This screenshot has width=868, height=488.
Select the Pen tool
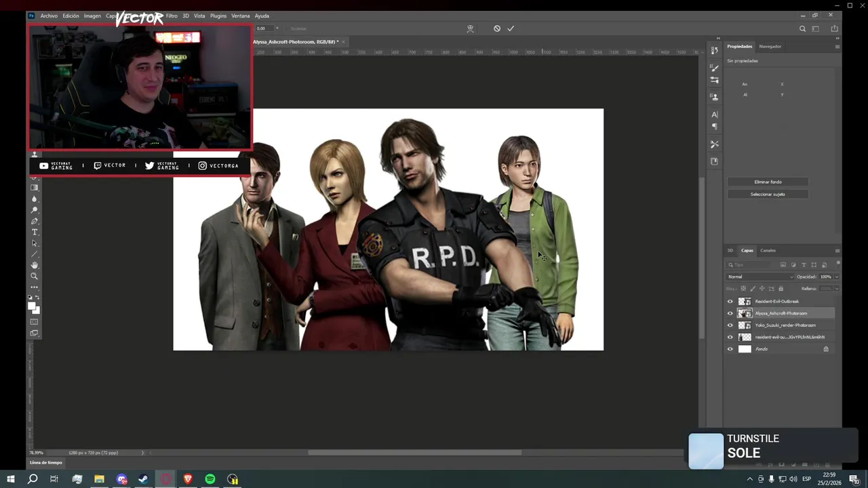tap(35, 221)
